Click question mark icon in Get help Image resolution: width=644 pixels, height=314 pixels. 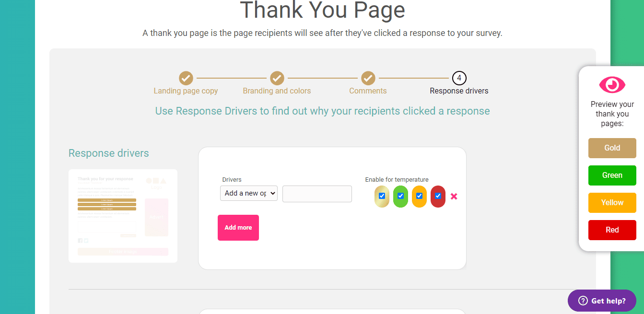[583, 301]
